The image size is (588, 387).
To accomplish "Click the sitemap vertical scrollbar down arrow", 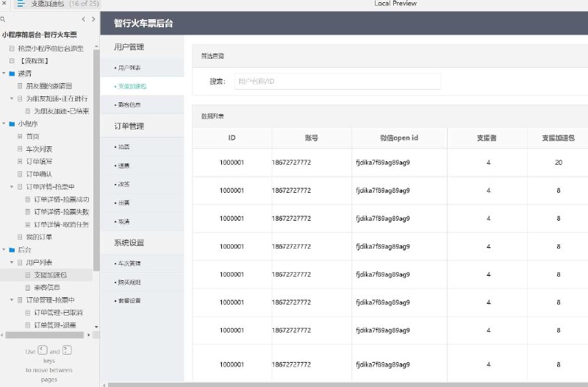I will point(96,327).
